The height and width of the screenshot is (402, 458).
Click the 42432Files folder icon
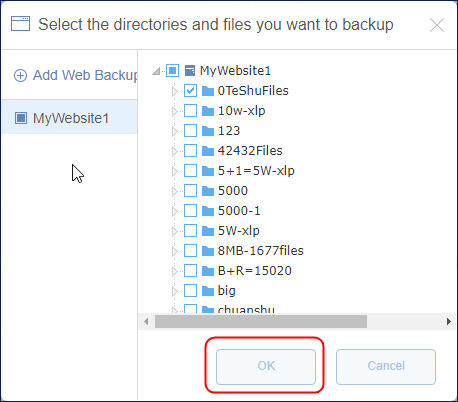coord(208,151)
